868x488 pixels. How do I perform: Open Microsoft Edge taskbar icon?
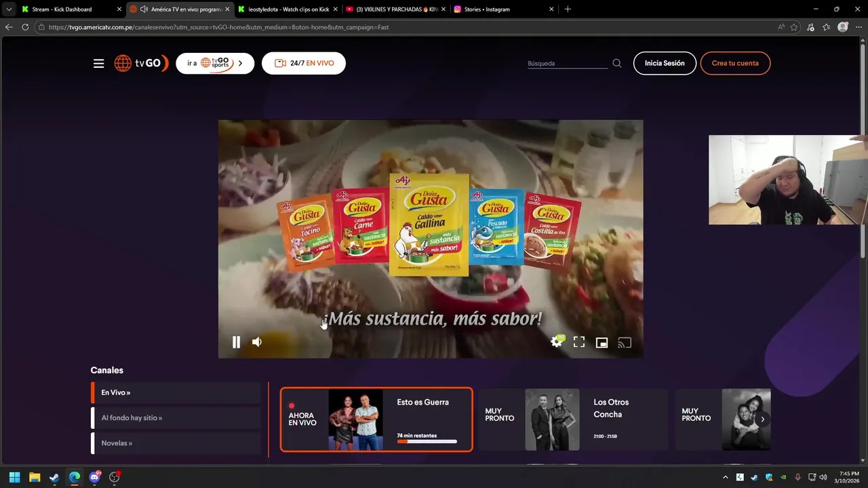75,477
